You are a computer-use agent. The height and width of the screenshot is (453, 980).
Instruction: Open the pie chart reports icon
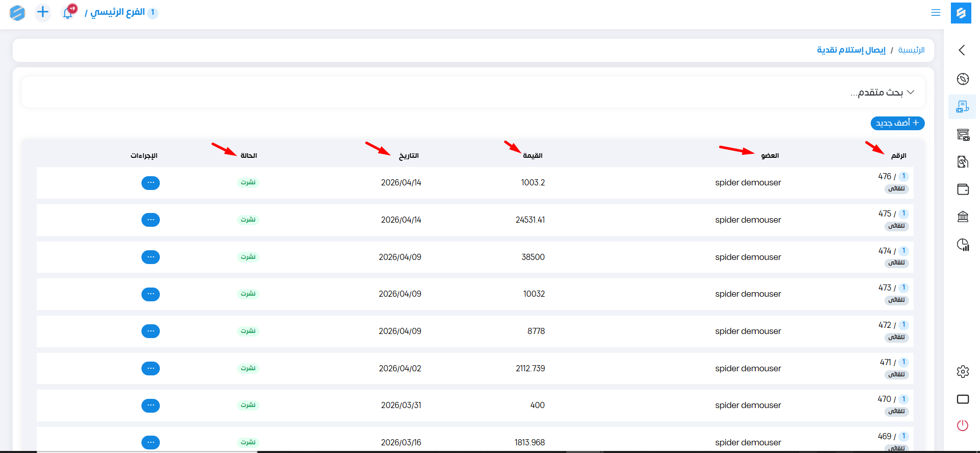[x=963, y=245]
